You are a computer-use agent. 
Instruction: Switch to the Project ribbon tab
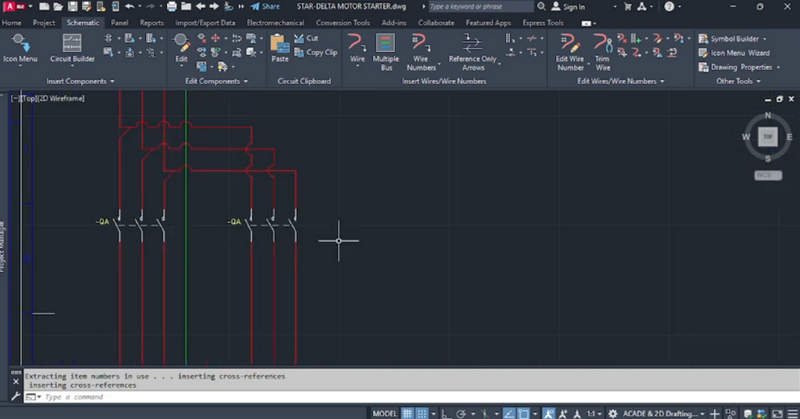point(44,23)
